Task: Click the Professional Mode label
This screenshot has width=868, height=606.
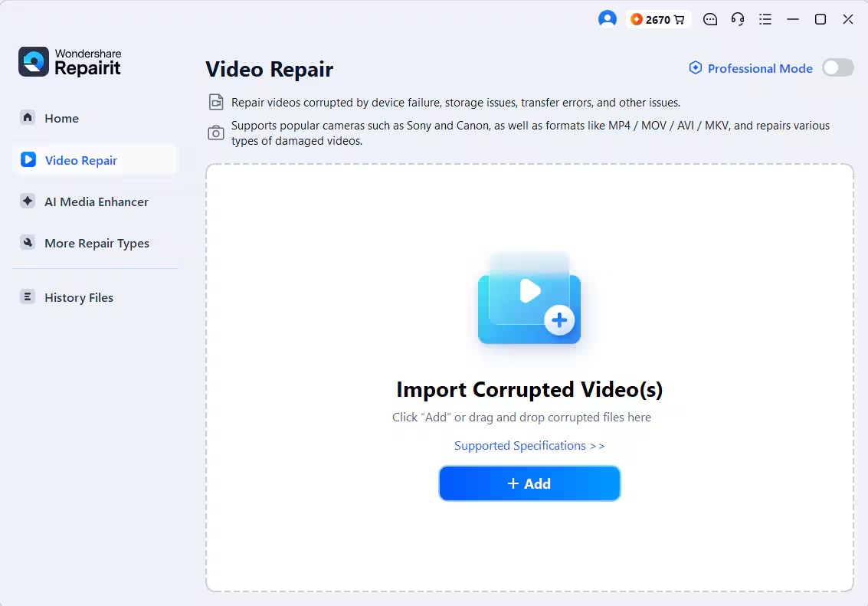Action: pyautogui.click(x=760, y=69)
